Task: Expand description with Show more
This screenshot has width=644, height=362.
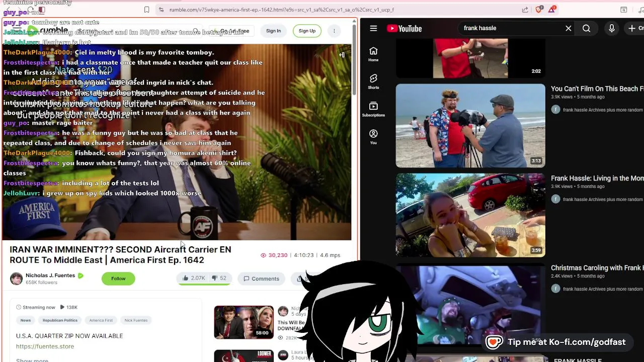Action: [32, 360]
